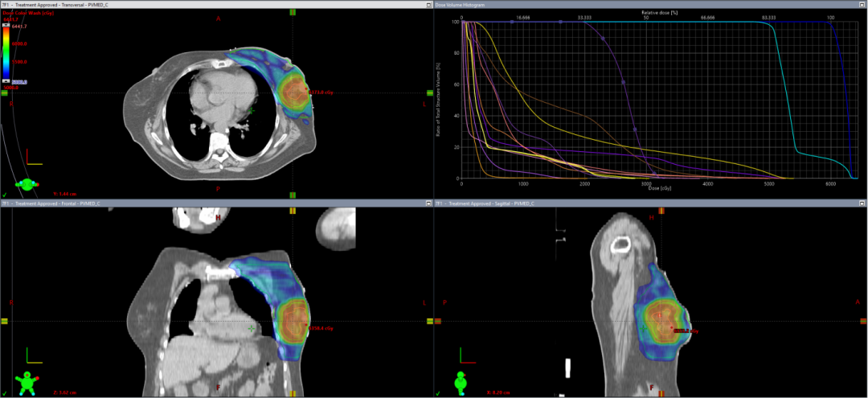Click the dose color wash gradient bar
The image size is (868, 398).
6,53
